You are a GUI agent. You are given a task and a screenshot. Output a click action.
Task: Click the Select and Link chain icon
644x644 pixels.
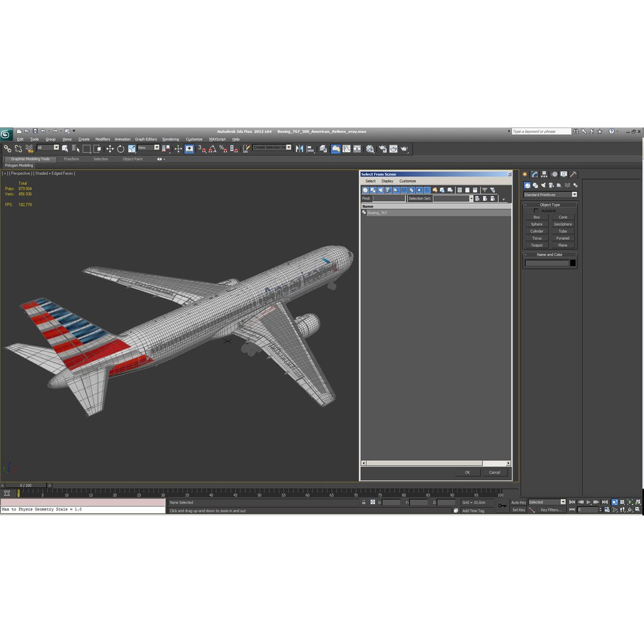click(7, 148)
